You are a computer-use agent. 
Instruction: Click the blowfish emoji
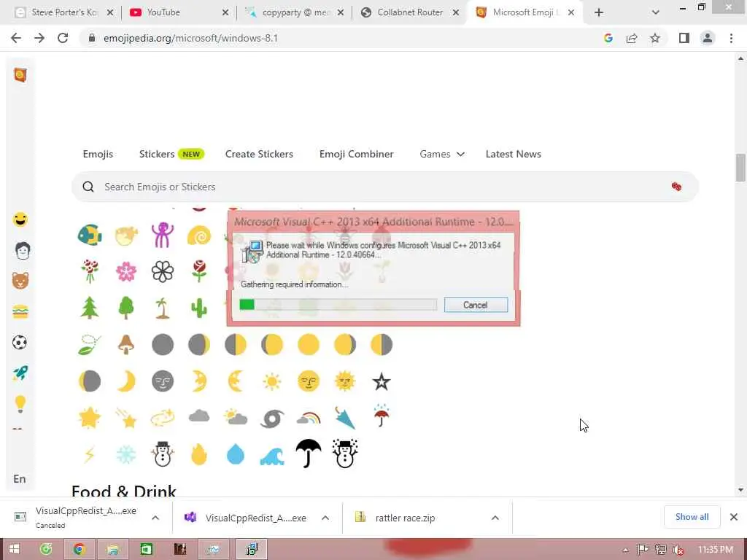click(126, 235)
